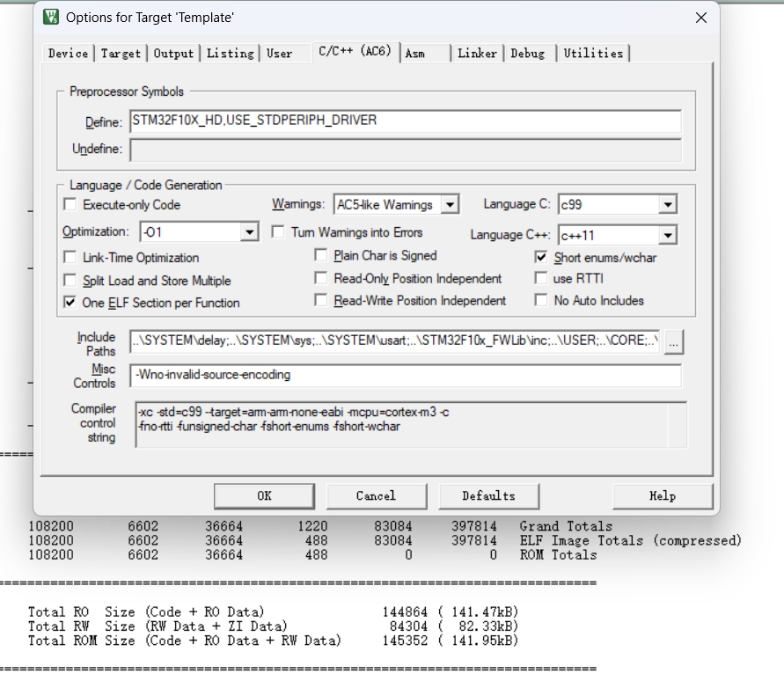Click the Cancel button

pyautogui.click(x=377, y=496)
